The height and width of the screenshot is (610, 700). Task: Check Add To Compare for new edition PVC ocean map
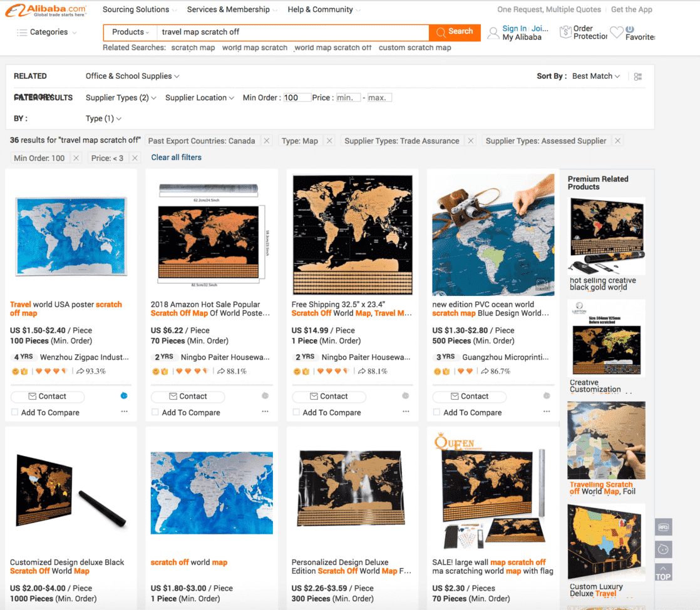click(436, 412)
